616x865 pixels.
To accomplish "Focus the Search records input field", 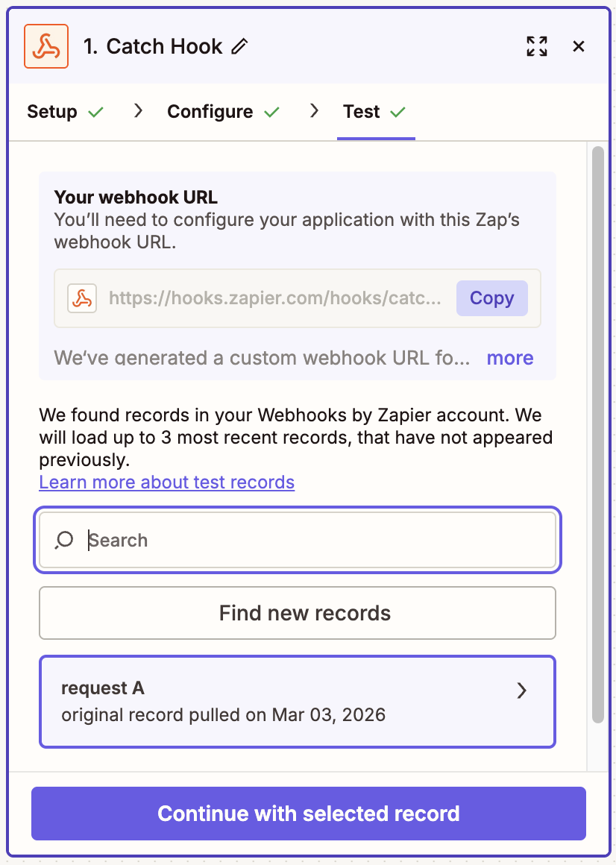I will coord(313,540).
